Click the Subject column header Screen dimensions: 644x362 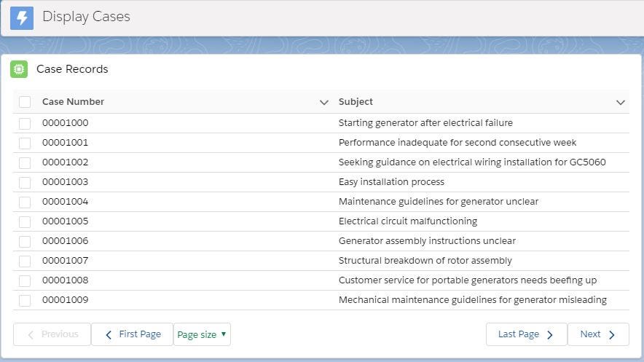356,102
